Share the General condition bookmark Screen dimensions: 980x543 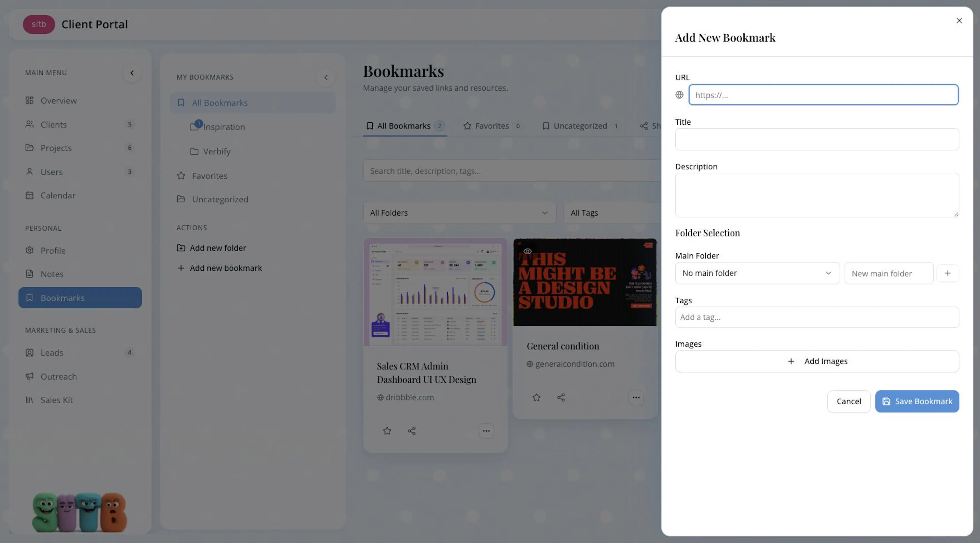[561, 397]
